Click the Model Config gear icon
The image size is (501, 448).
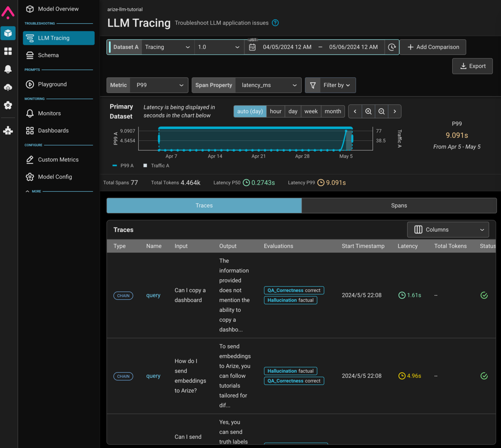pyautogui.click(x=30, y=177)
